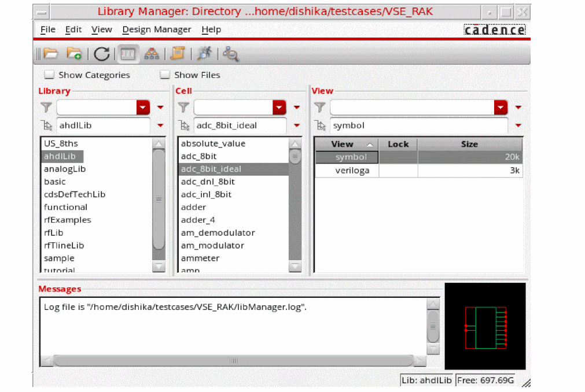Image resolution: width=585 pixels, height=392 pixels.
Task: Enable the Show Files checkbox
Action: coord(165,75)
